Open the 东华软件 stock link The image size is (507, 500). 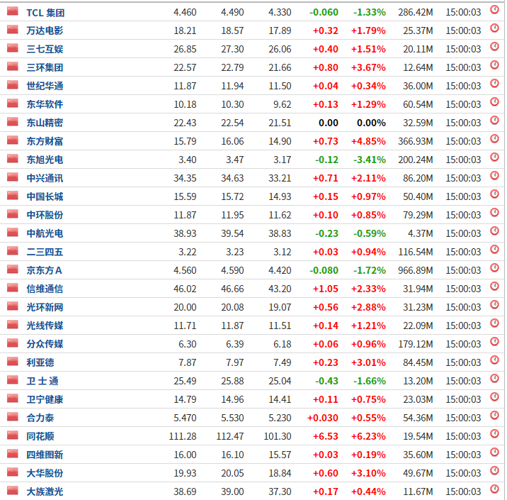pos(45,105)
